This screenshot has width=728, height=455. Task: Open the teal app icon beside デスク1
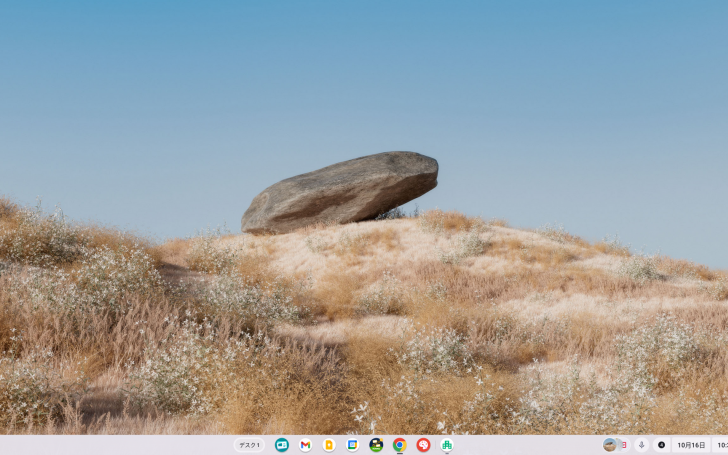pyautogui.click(x=282, y=445)
